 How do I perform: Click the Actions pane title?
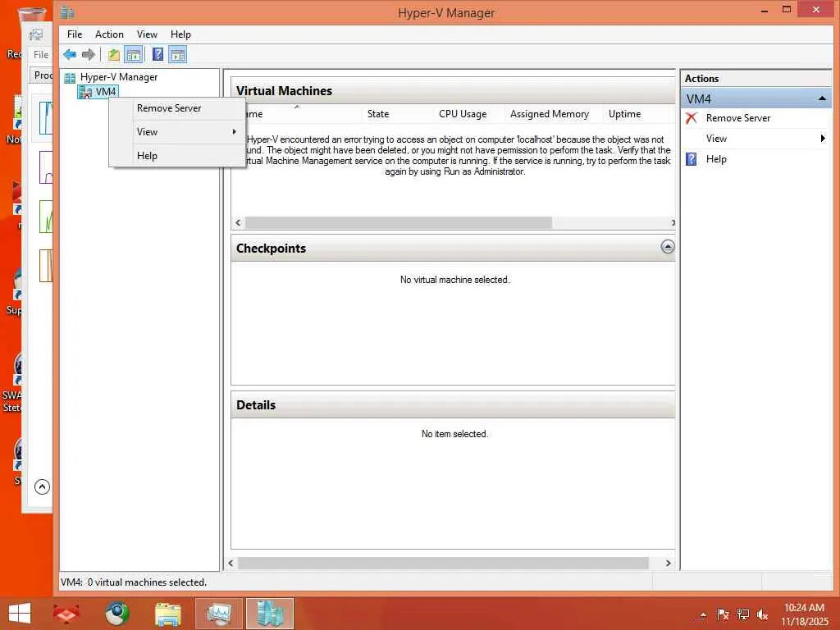click(x=701, y=78)
